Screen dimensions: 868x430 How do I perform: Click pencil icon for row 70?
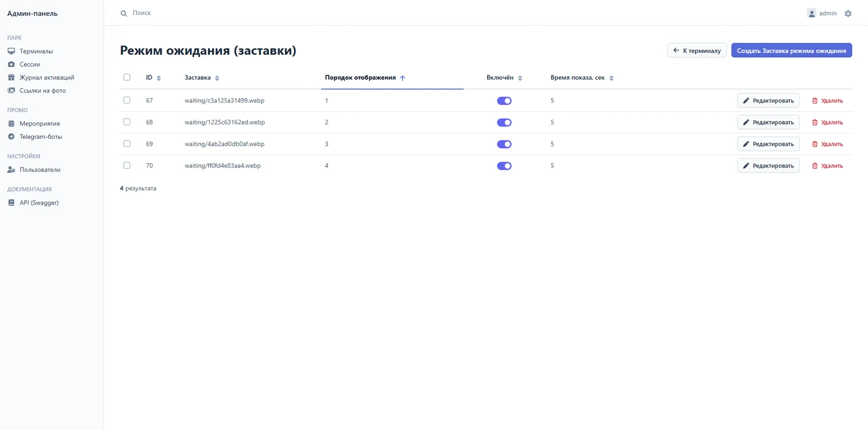[746, 166]
